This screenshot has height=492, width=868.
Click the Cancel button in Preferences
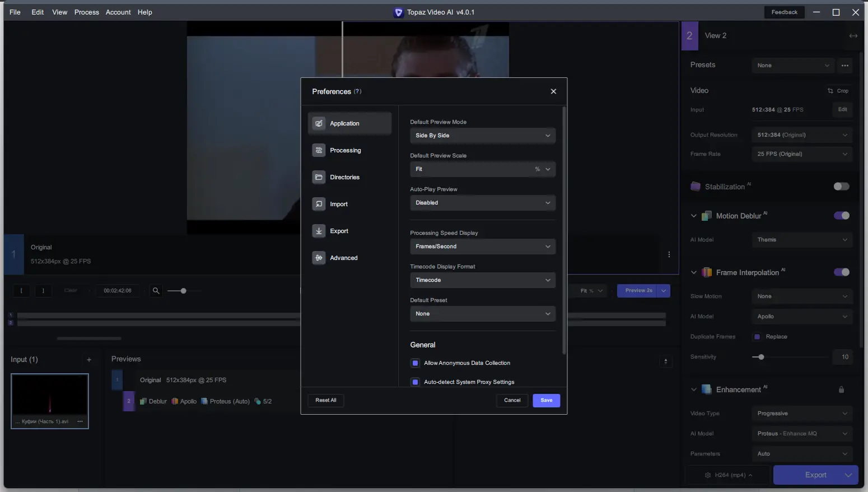click(x=512, y=401)
